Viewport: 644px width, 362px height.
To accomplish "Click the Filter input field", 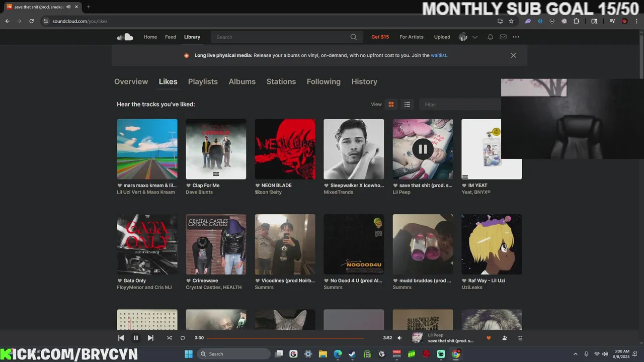I will point(460,105).
